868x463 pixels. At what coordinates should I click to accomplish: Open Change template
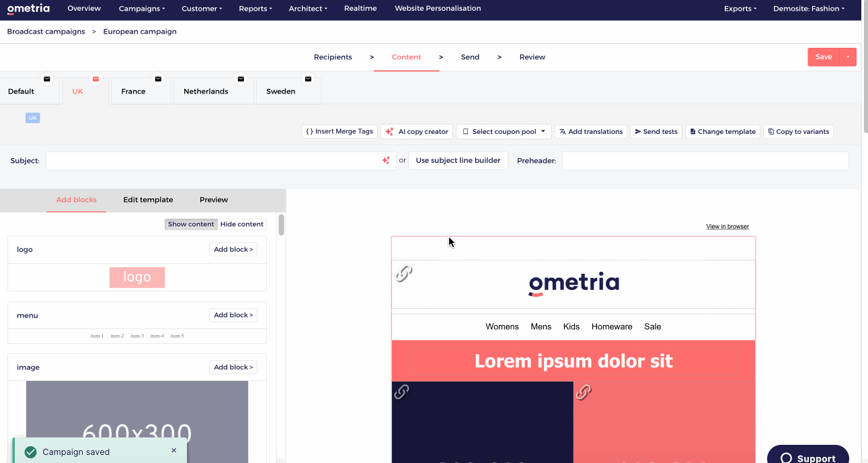coord(723,131)
